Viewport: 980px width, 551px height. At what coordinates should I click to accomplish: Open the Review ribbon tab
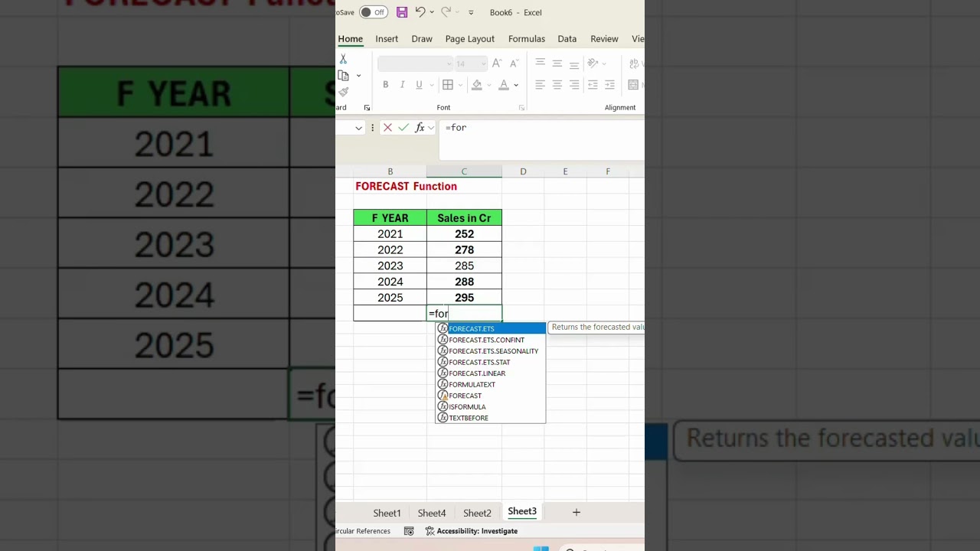click(604, 39)
